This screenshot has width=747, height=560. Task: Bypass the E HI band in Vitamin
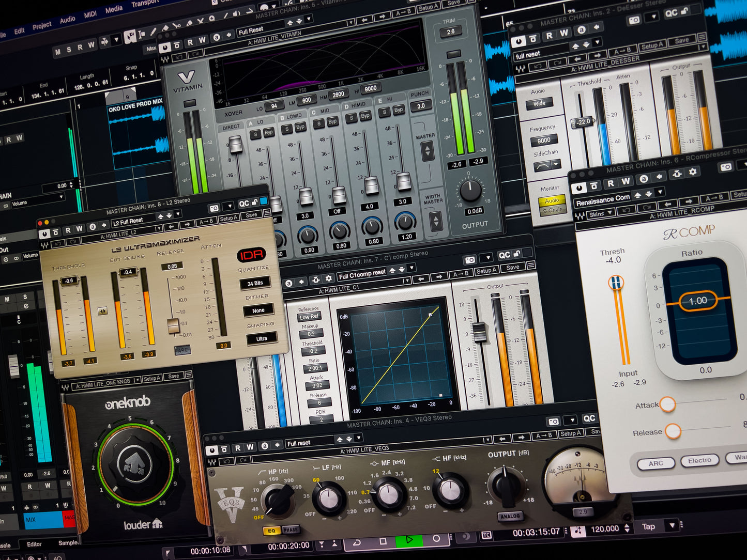399,110
